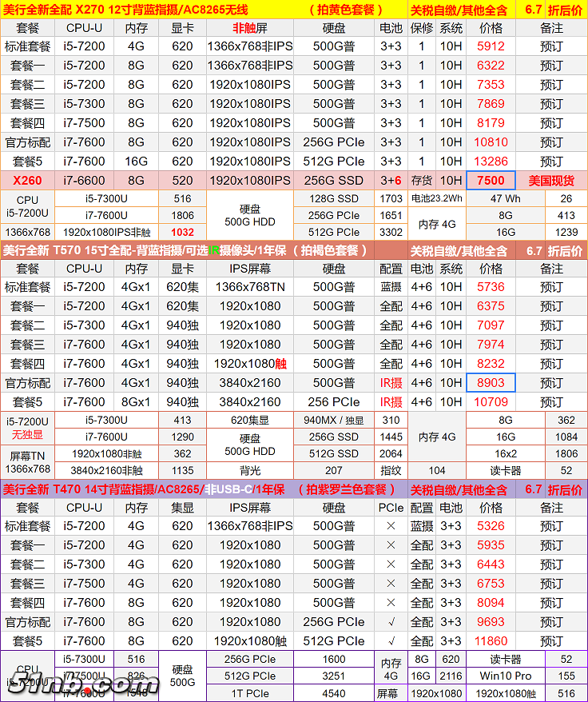
Task: Click the 电池23.2Wh battery label cell
Action: [436, 198]
